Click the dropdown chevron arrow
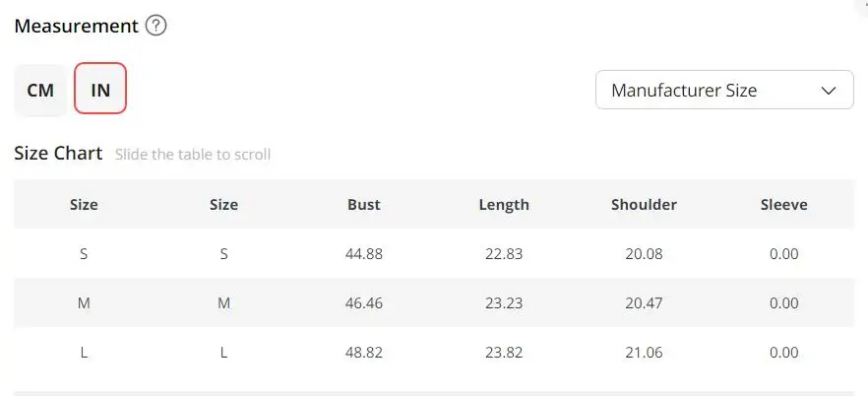Image resolution: width=868 pixels, height=396 pixels. coord(829,91)
